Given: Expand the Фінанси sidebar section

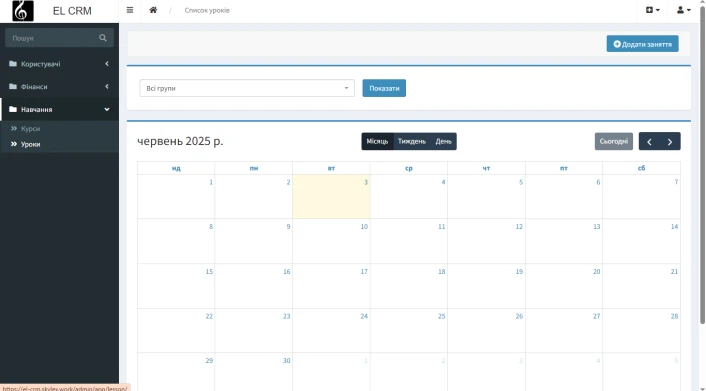Looking at the screenshot, I should pyautogui.click(x=59, y=86).
